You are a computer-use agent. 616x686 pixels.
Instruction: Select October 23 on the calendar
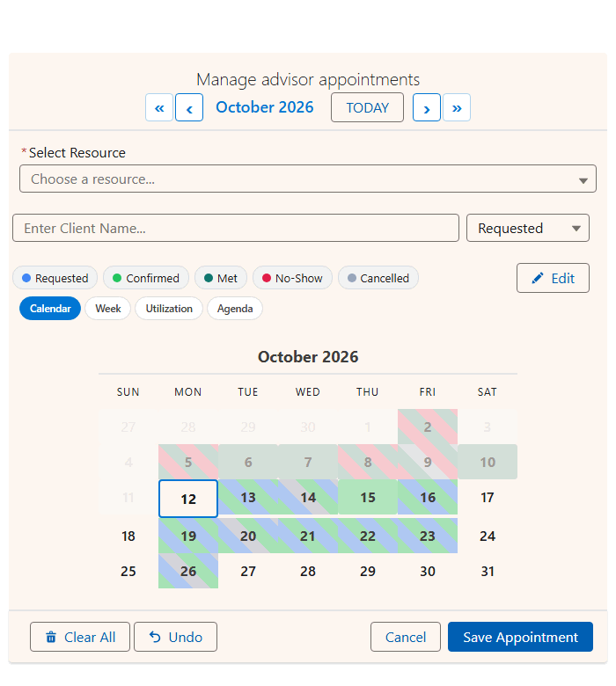click(428, 536)
